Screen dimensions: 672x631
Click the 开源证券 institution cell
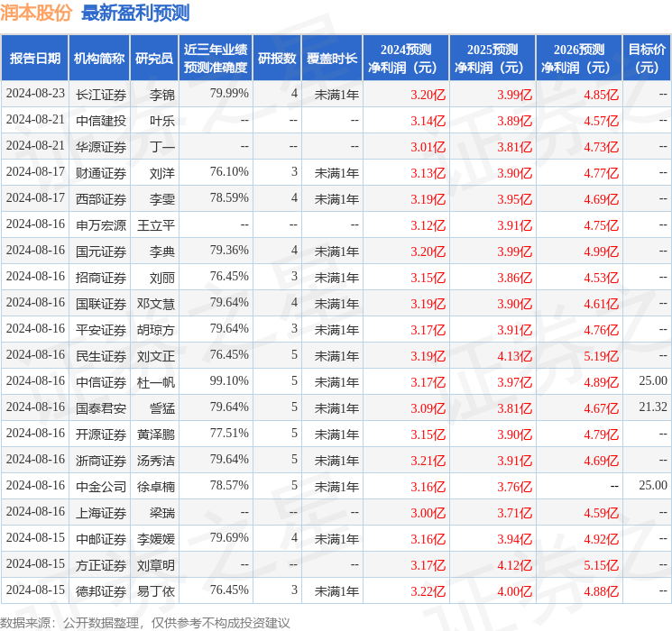point(101,434)
